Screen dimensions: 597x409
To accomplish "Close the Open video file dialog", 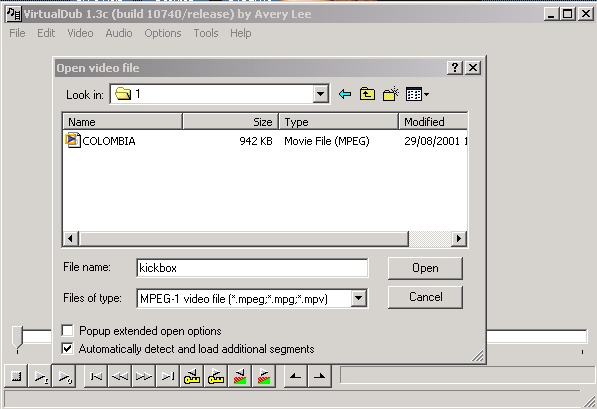I will 473,68.
